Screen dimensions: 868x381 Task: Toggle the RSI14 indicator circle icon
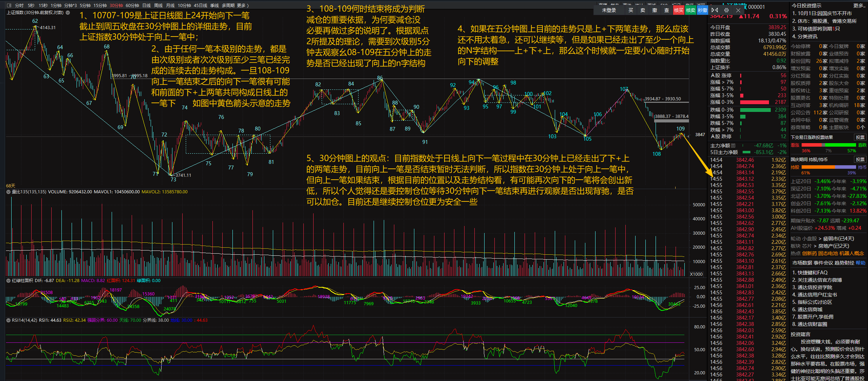[x=8, y=320]
